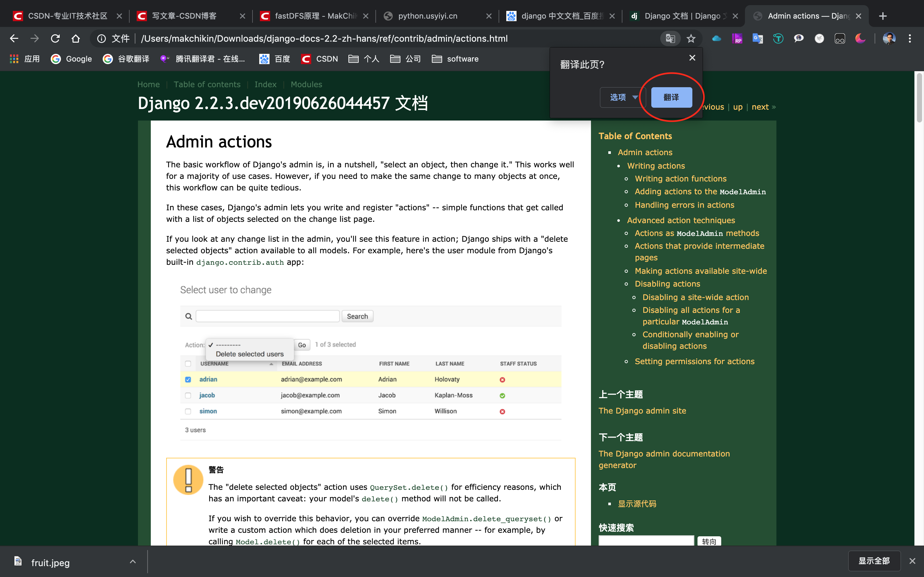This screenshot has width=924, height=577.
Task: Switch to the python.usyiyi.cn tab
Action: click(428, 16)
